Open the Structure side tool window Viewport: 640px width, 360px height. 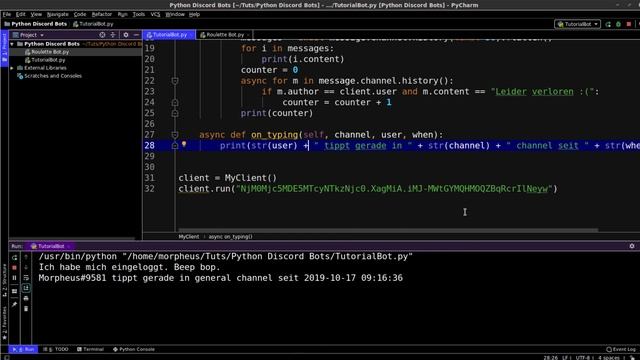click(4, 280)
